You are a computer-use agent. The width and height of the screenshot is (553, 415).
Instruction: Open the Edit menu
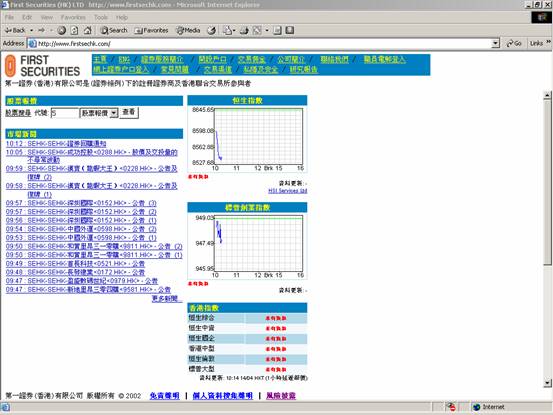pyautogui.click(x=27, y=17)
